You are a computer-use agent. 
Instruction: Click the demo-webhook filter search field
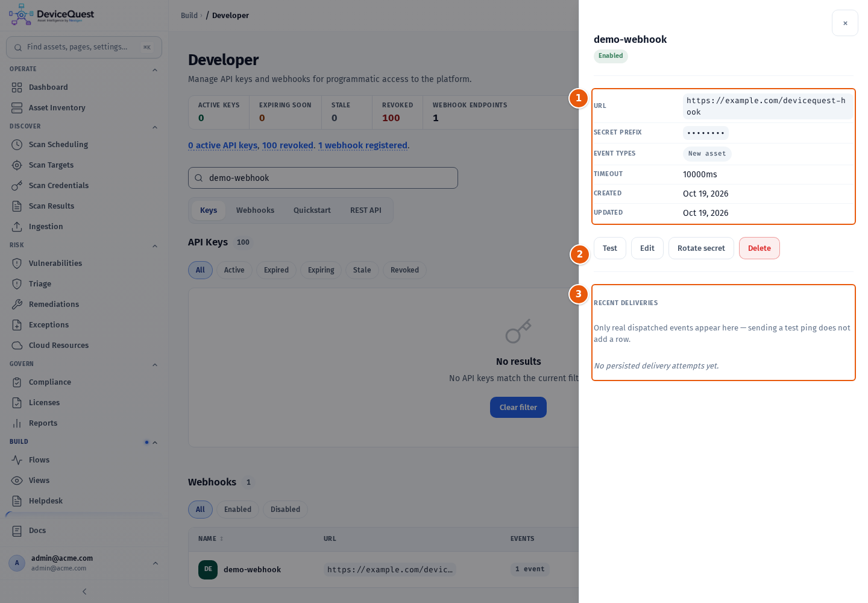(323, 178)
